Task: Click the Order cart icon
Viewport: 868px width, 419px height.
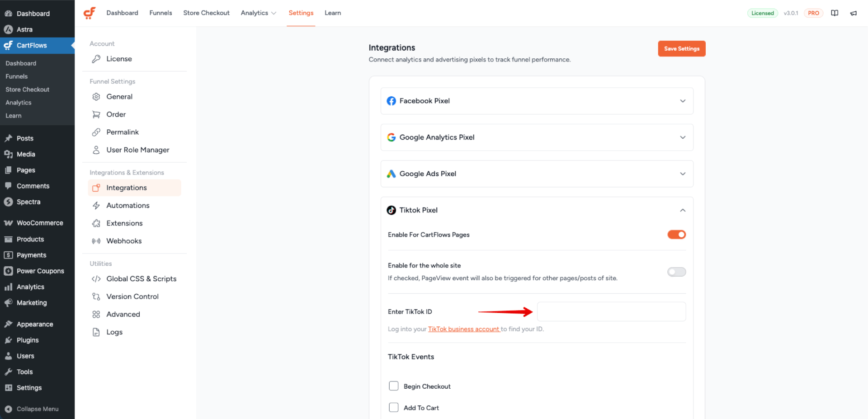Action: [x=96, y=114]
